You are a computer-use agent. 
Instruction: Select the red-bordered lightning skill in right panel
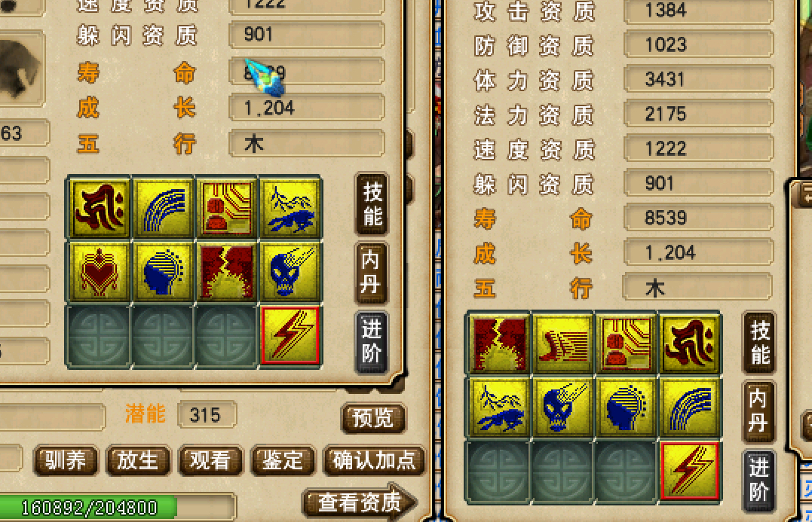coord(690,471)
